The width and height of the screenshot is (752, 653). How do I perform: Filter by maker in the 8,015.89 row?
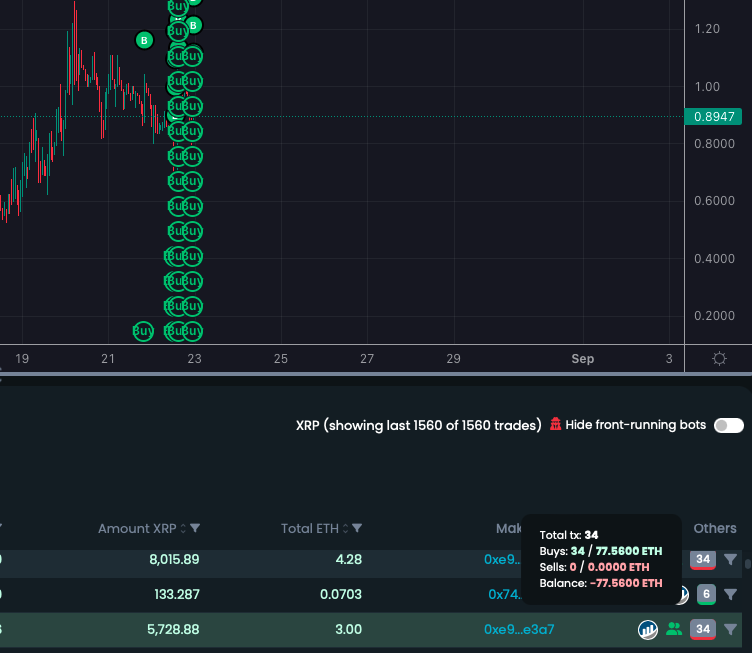point(730,560)
